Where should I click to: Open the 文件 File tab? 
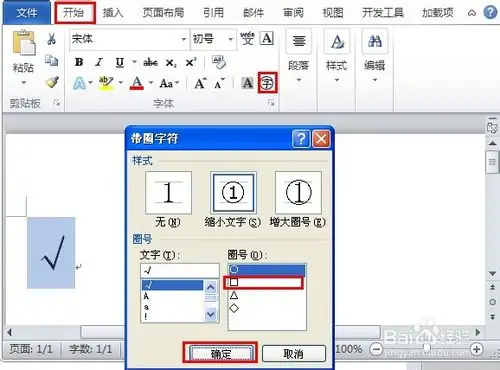[27, 13]
